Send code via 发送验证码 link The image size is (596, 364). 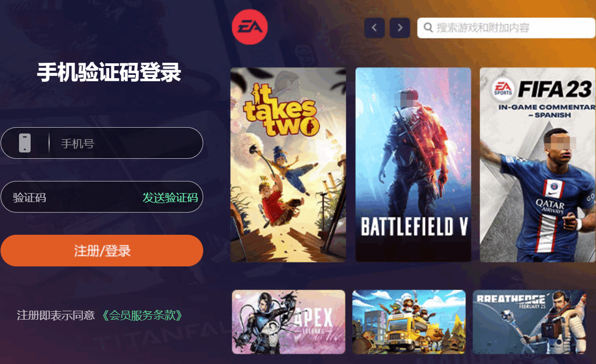tap(171, 198)
